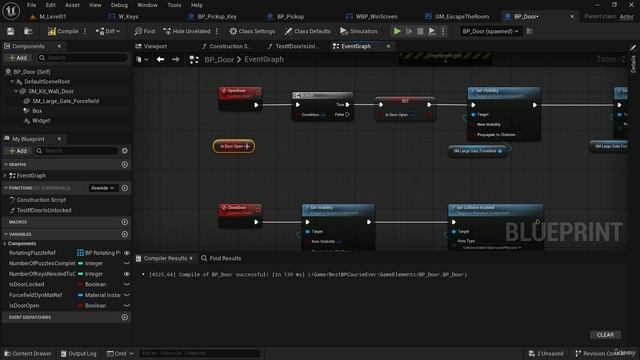Add a new event dispatcher with plus icon

[124, 317]
